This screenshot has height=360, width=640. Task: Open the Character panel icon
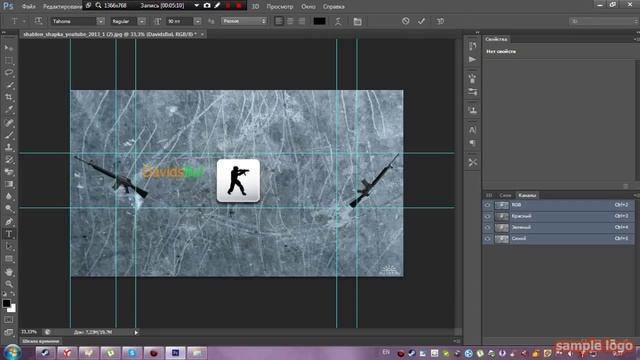pyautogui.click(x=473, y=130)
